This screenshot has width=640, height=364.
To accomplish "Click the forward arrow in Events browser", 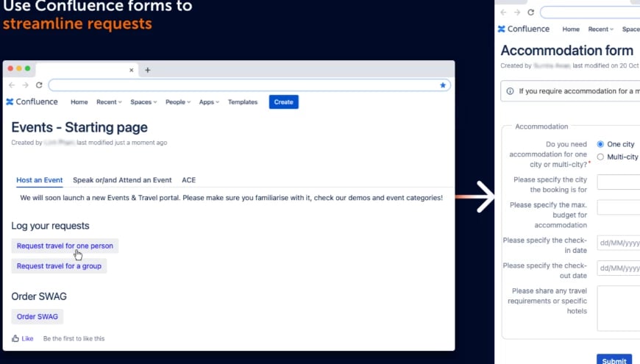I will pyautogui.click(x=25, y=85).
